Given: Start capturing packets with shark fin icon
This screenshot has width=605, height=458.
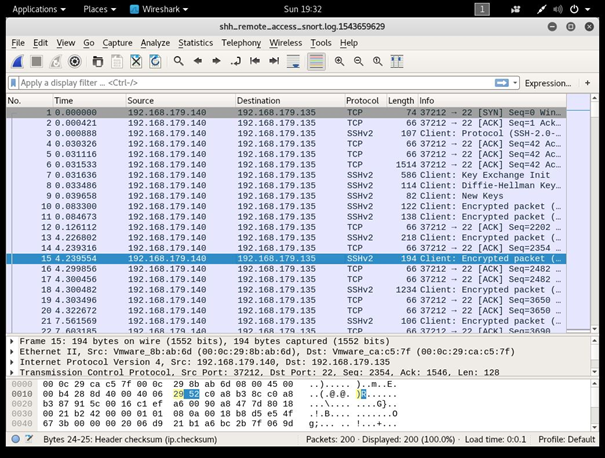Looking at the screenshot, I should click(x=17, y=61).
